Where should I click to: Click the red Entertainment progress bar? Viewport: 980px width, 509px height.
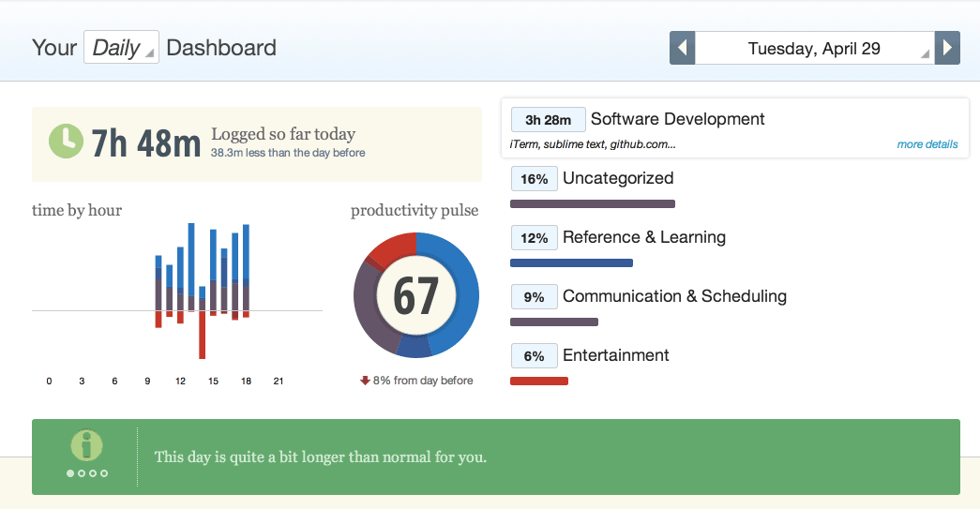tap(539, 381)
